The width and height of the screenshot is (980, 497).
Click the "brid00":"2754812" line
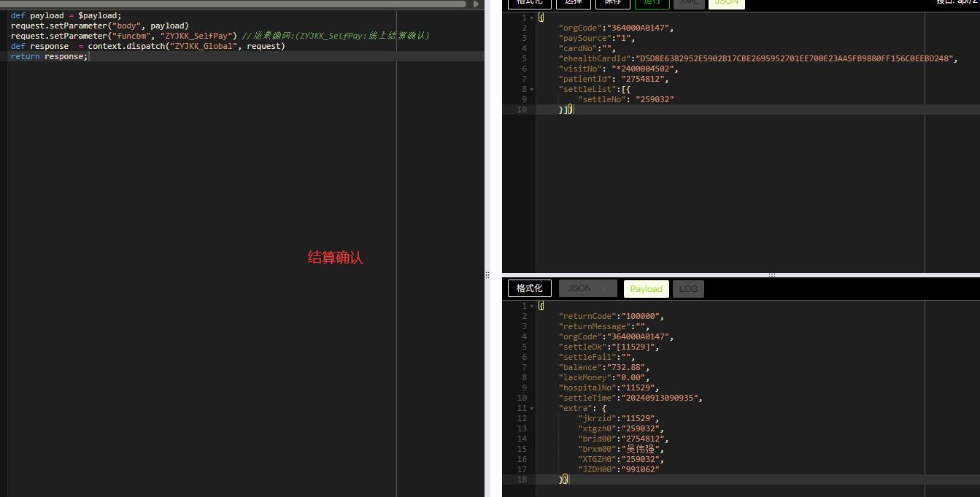click(623, 439)
